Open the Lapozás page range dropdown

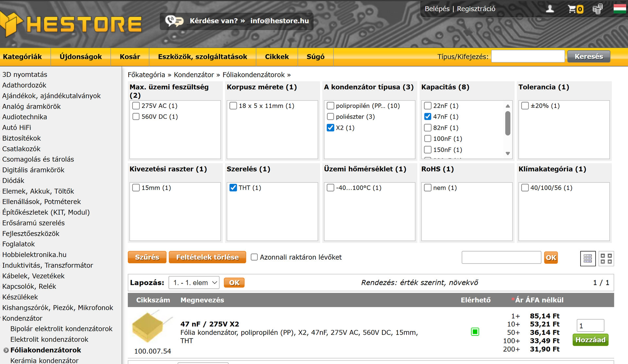(x=194, y=283)
